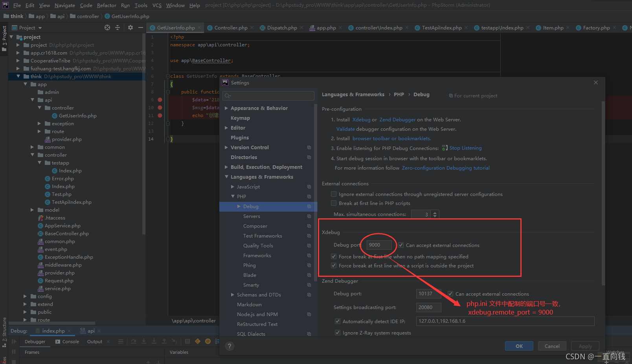Toggle Xdebug Can accept external connections

click(401, 245)
